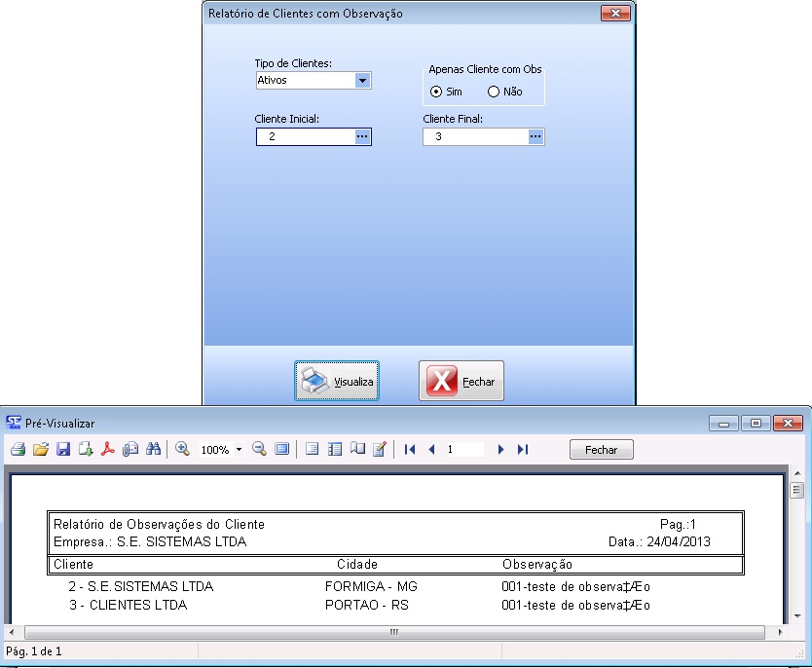Zoom out with the magnifier minus icon
This screenshot has height=668, width=812.
coord(259,450)
